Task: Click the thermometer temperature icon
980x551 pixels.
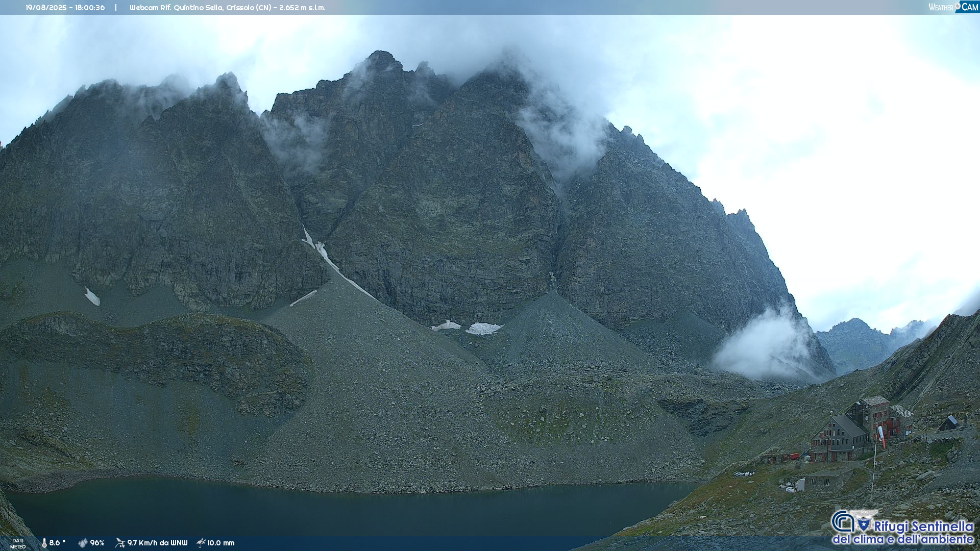Action: (44, 543)
